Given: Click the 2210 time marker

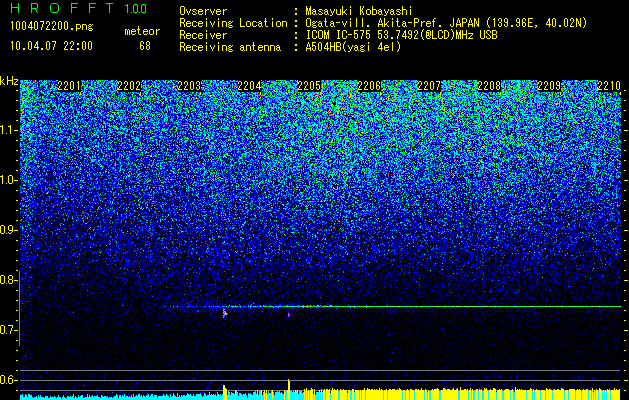Looking at the screenshot, I should tap(609, 86).
